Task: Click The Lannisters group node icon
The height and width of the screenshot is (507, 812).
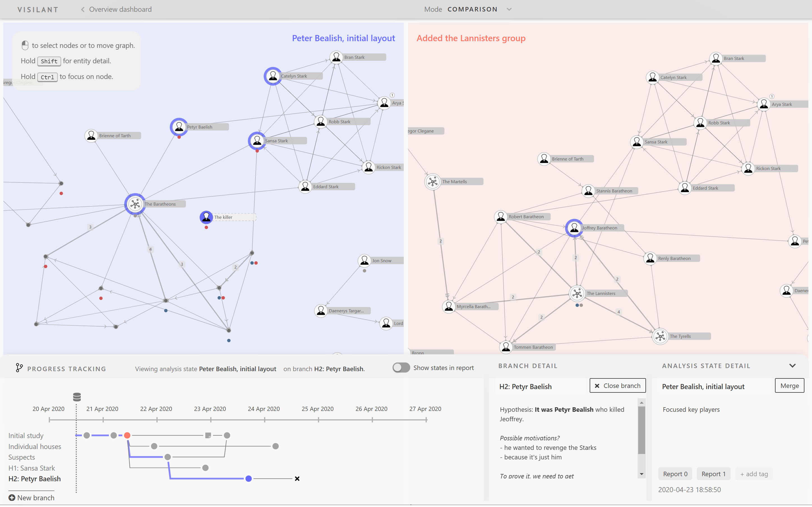Action: coord(577,293)
